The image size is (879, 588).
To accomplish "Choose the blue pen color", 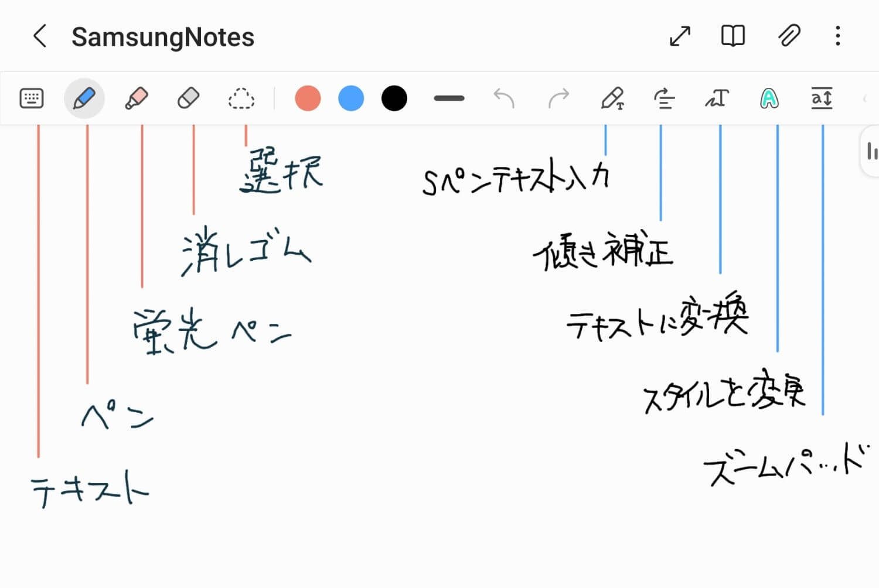I will [x=351, y=98].
